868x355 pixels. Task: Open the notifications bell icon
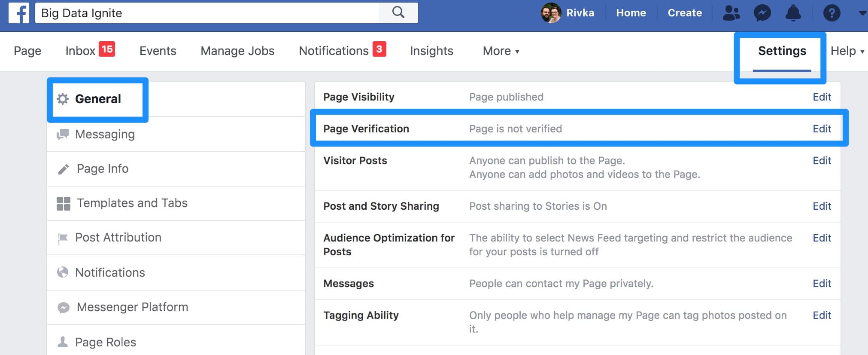pos(793,13)
